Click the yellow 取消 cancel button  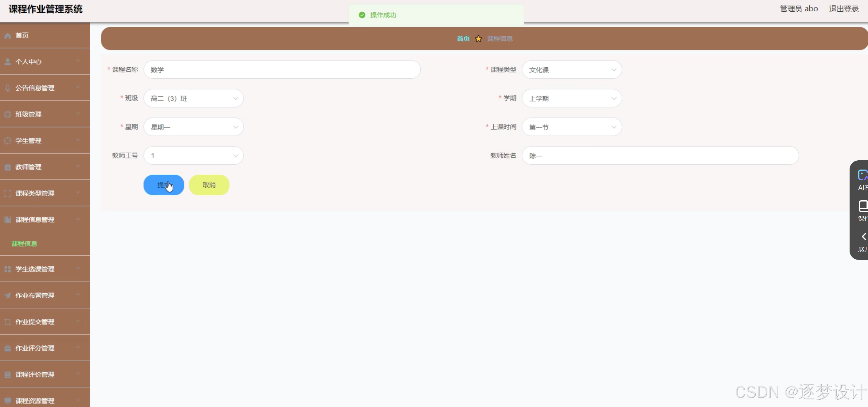(x=209, y=185)
